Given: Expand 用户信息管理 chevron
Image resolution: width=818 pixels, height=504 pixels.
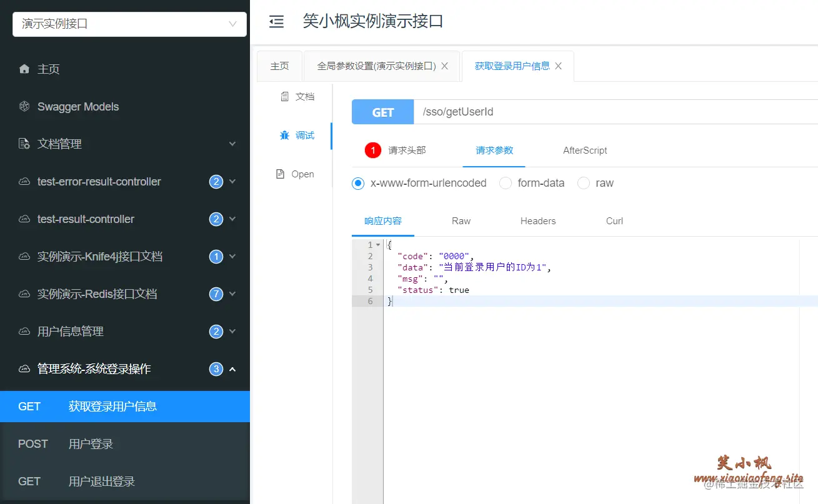Looking at the screenshot, I should pos(232,332).
